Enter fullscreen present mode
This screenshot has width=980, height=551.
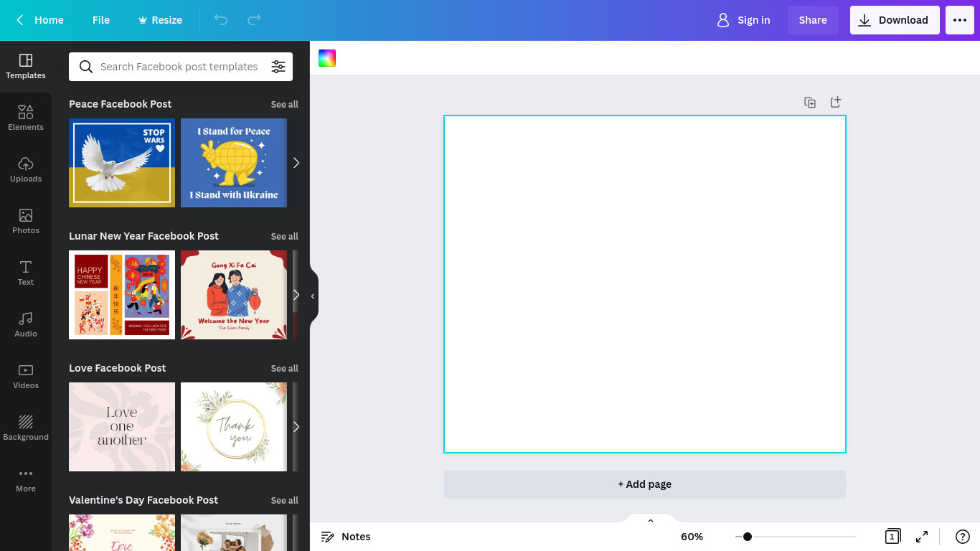pos(922,537)
